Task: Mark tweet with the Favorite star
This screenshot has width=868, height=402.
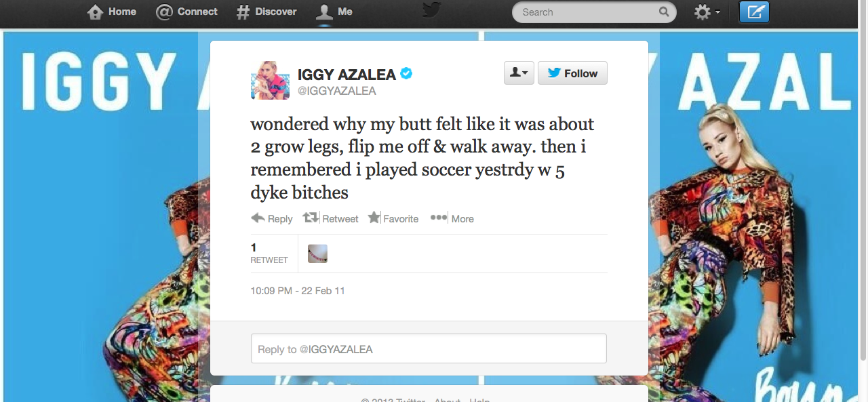Action: coord(374,218)
